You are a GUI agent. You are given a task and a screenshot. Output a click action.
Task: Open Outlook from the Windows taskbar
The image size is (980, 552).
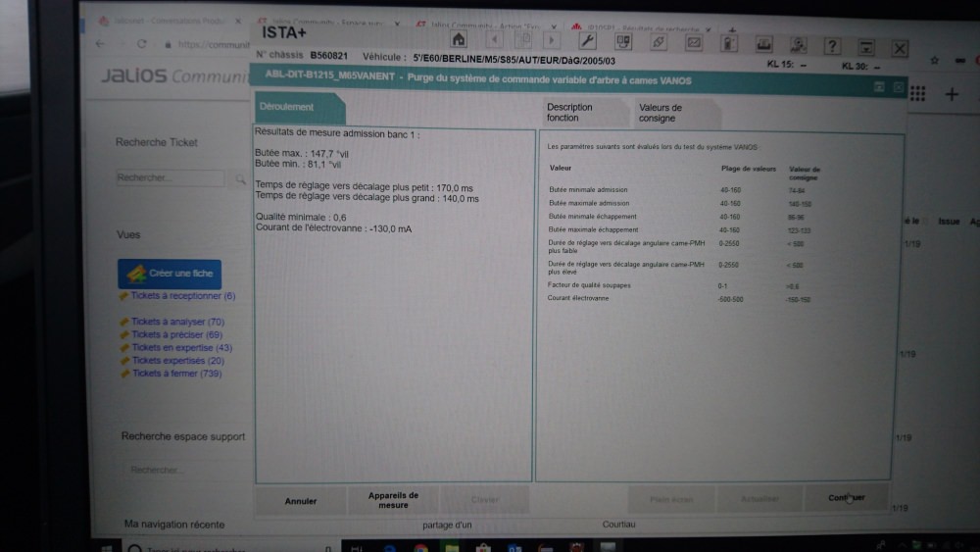pyautogui.click(x=514, y=548)
